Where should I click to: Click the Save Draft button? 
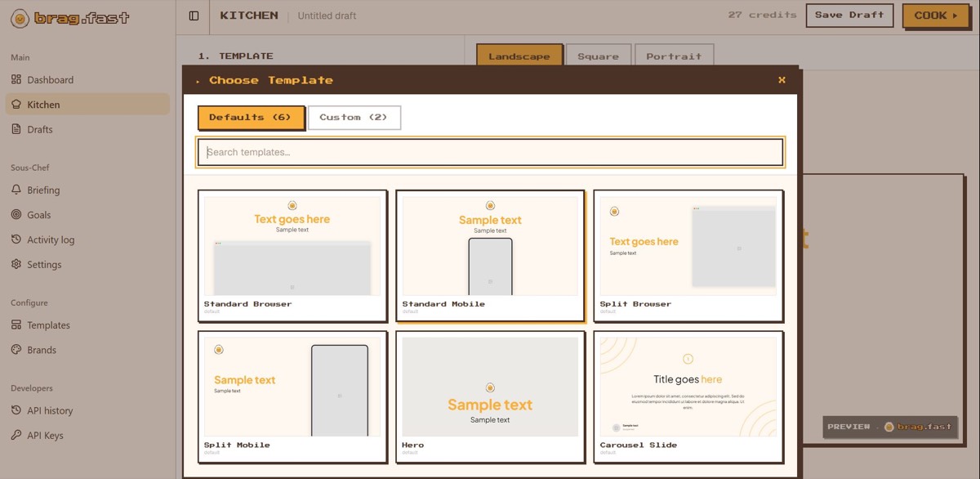click(850, 15)
